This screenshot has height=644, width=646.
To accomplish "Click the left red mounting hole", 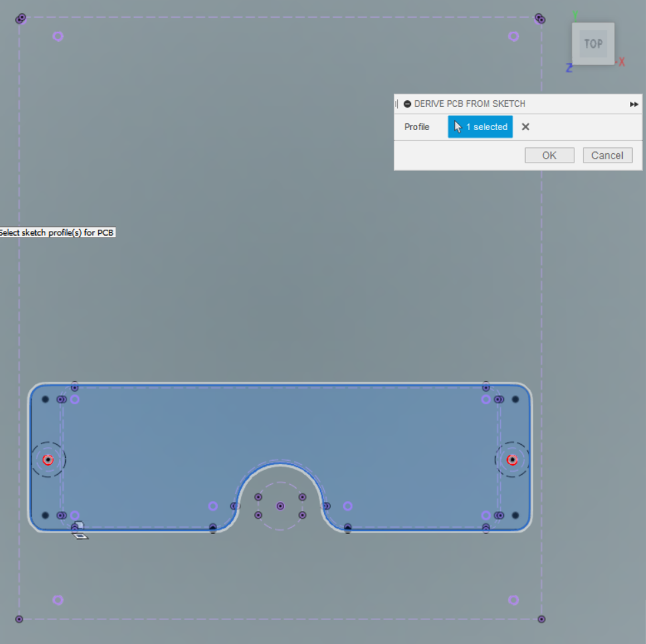I will click(x=48, y=459).
